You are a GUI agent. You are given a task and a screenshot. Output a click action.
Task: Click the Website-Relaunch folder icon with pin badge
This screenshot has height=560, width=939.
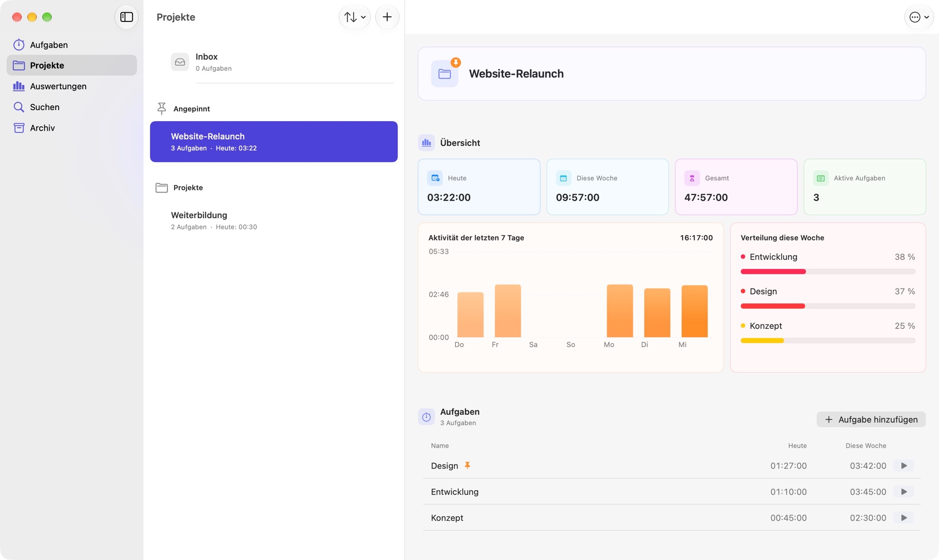(445, 73)
